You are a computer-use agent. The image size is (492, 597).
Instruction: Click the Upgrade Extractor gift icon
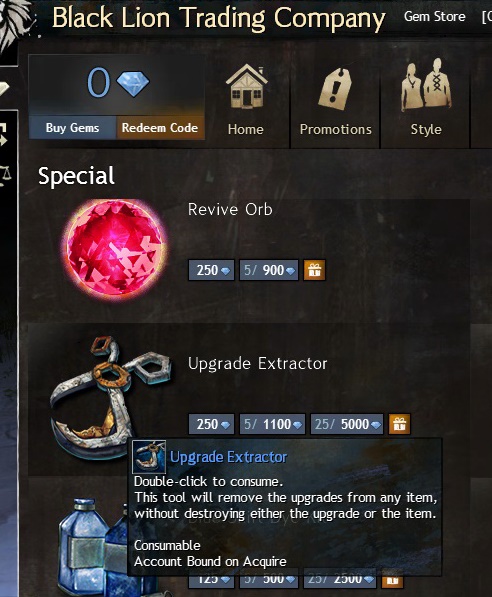coord(399,424)
